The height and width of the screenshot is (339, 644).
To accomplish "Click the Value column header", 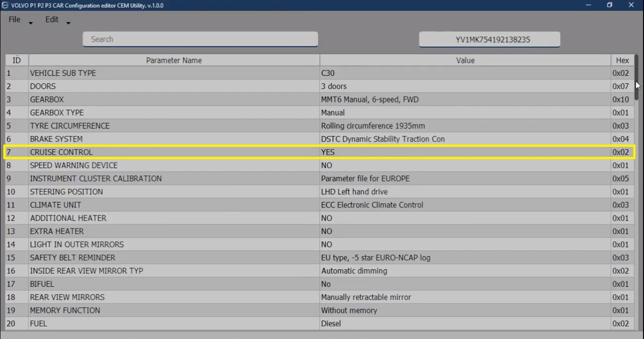I will (x=465, y=60).
